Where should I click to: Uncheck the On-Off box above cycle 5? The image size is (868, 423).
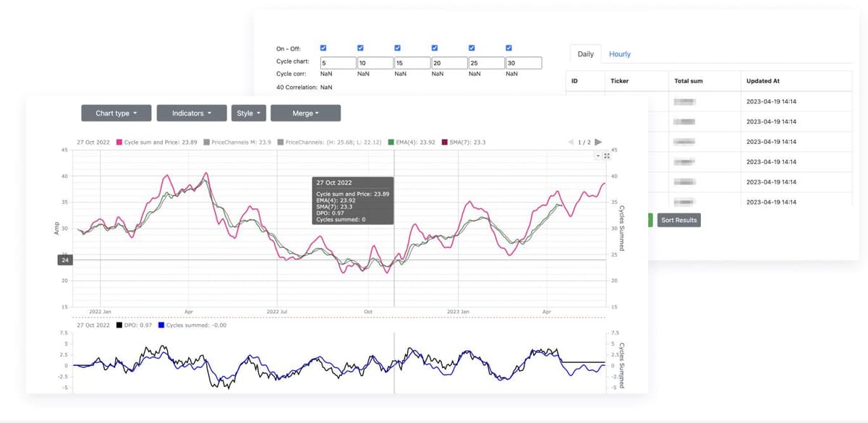coord(324,48)
